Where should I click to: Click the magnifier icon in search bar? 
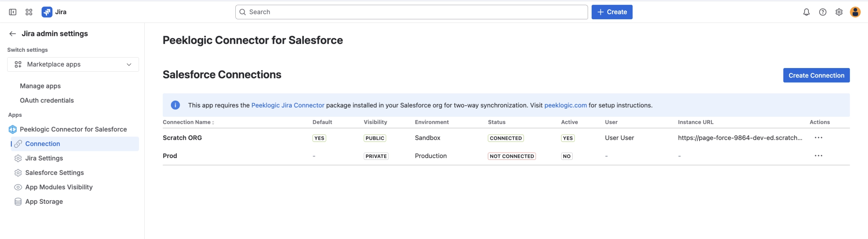[242, 12]
